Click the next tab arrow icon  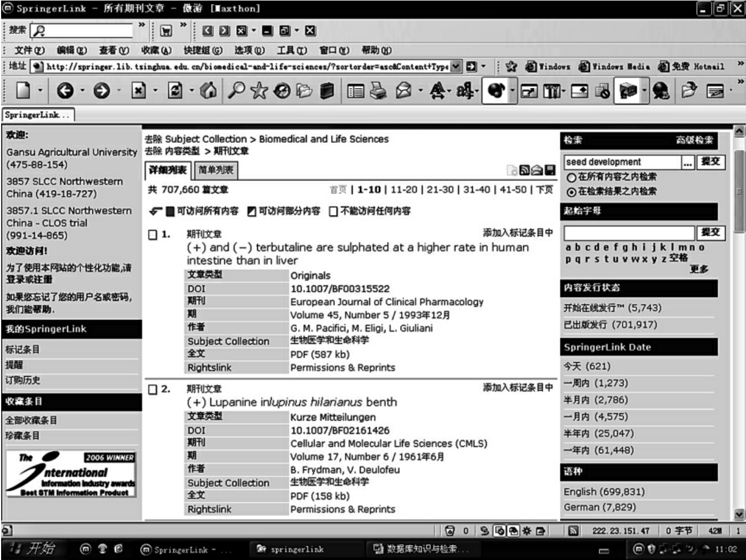coord(225,31)
